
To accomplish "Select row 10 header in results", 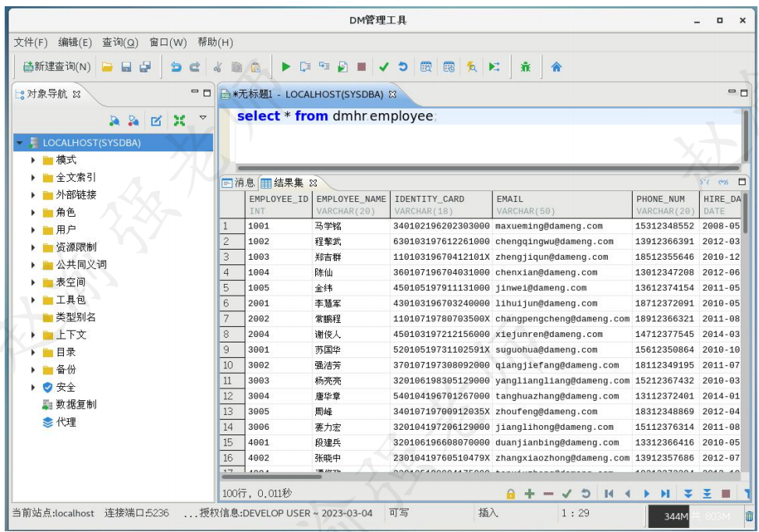I will pyautogui.click(x=232, y=366).
